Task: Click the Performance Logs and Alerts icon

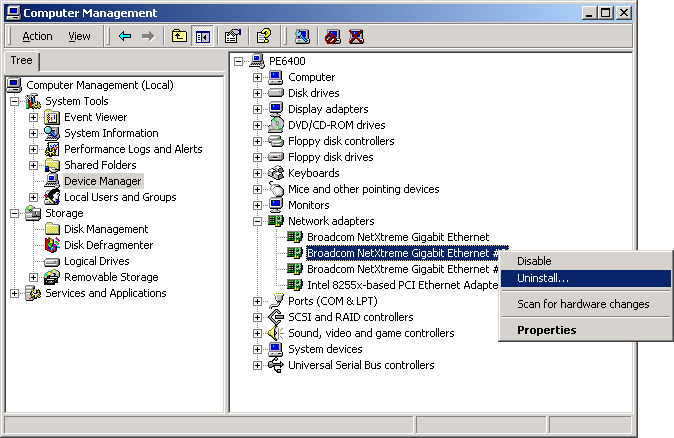Action: point(52,149)
